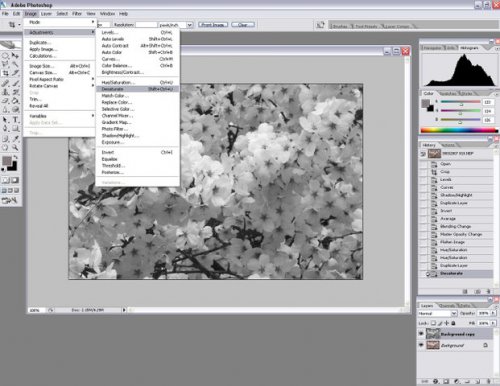Click the Resolution input field
Screen dimensions: 500x386
(146, 25)
